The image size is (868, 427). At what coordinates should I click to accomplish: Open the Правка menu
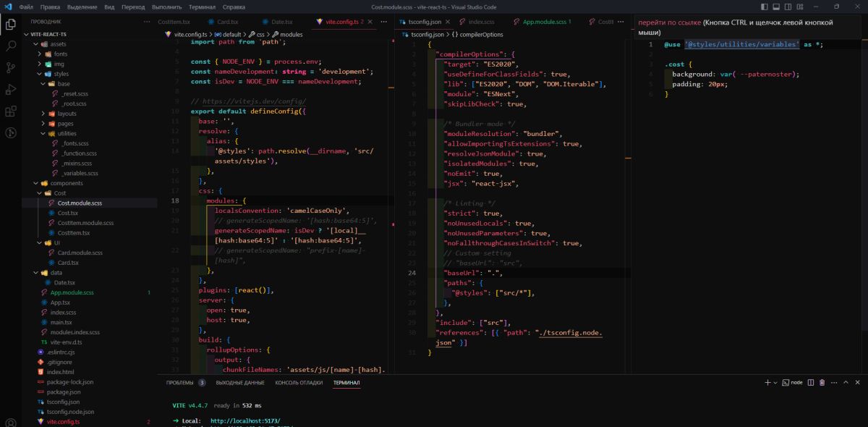(x=50, y=6)
